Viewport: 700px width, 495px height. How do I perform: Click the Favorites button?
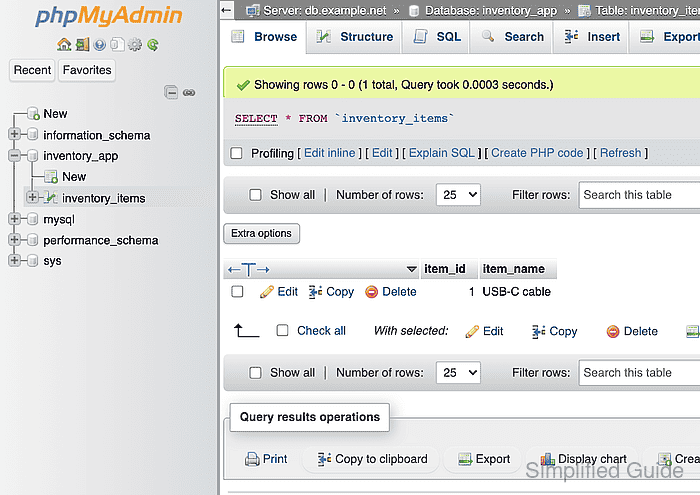pyautogui.click(x=87, y=70)
